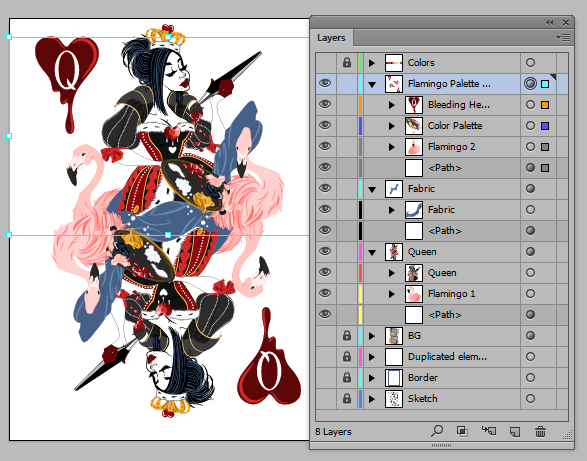Screen dimensions: 587x461
Task: Click the Create New Layer icon
Action: [515, 432]
